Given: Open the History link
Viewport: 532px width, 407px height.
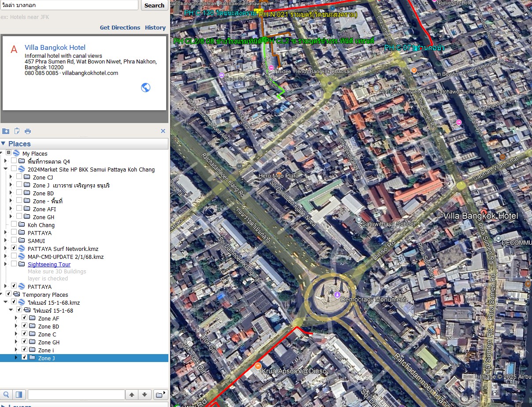Looking at the screenshot, I should pos(155,27).
